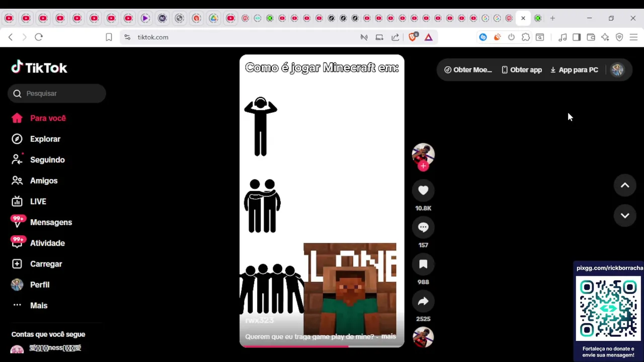Open a new browser tab
This screenshot has height=362, width=644.
click(552, 19)
